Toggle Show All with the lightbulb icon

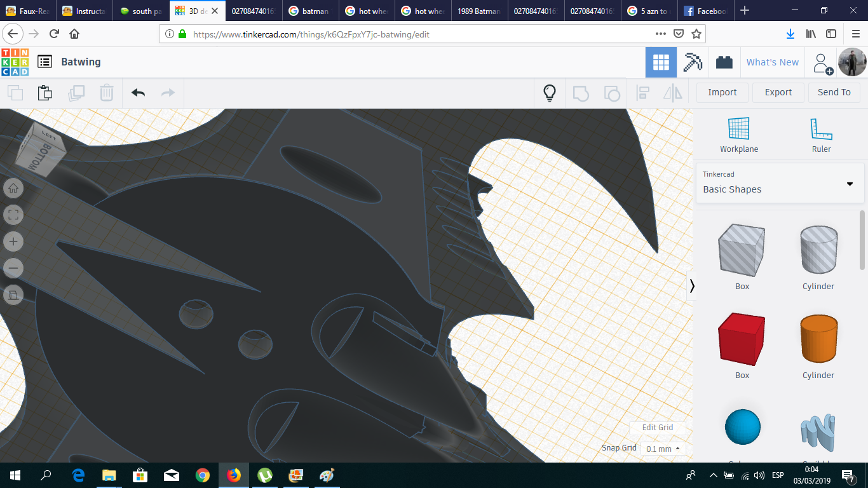coord(550,93)
